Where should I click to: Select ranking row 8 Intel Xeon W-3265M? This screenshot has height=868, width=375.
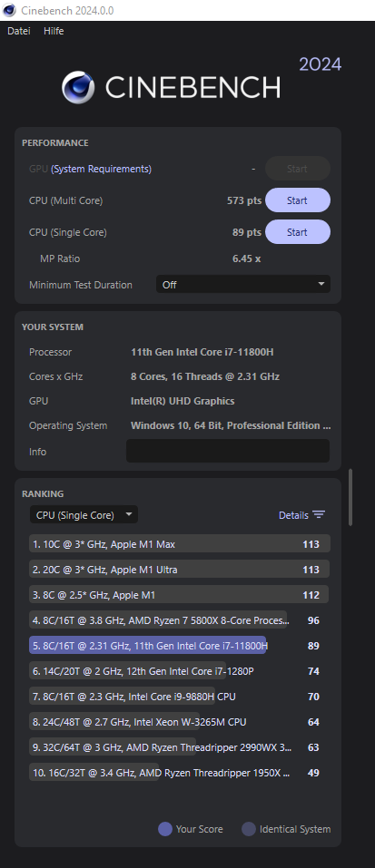coord(180,722)
